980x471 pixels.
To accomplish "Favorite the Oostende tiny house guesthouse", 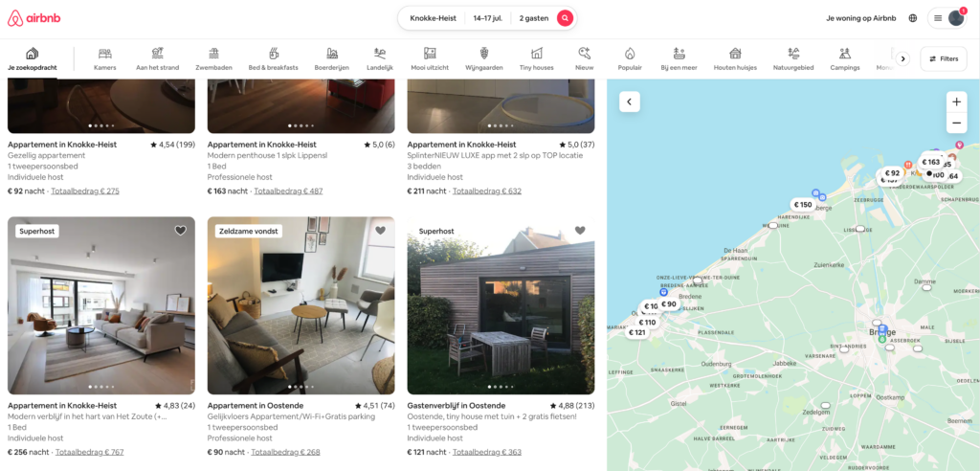I will (x=580, y=231).
